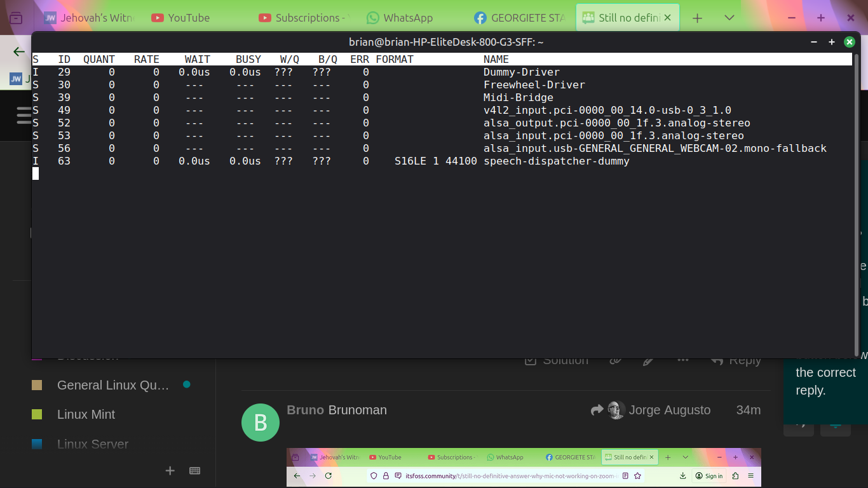Toggle the forum hamburger sidebar menu
Image resolution: width=868 pixels, height=488 pixels.
[x=24, y=116]
